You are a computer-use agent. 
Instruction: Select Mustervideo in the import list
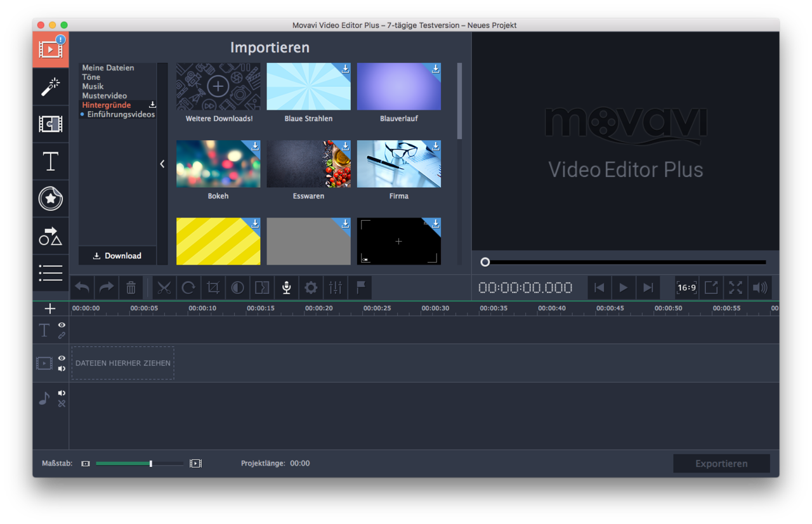[104, 96]
